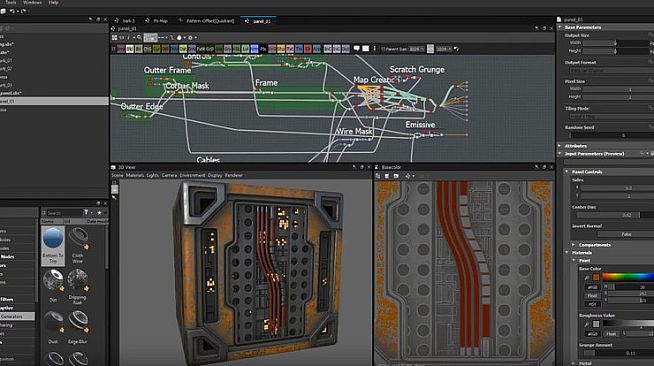
Task: Click the Base Color eyedropper icon
Action: (587, 277)
